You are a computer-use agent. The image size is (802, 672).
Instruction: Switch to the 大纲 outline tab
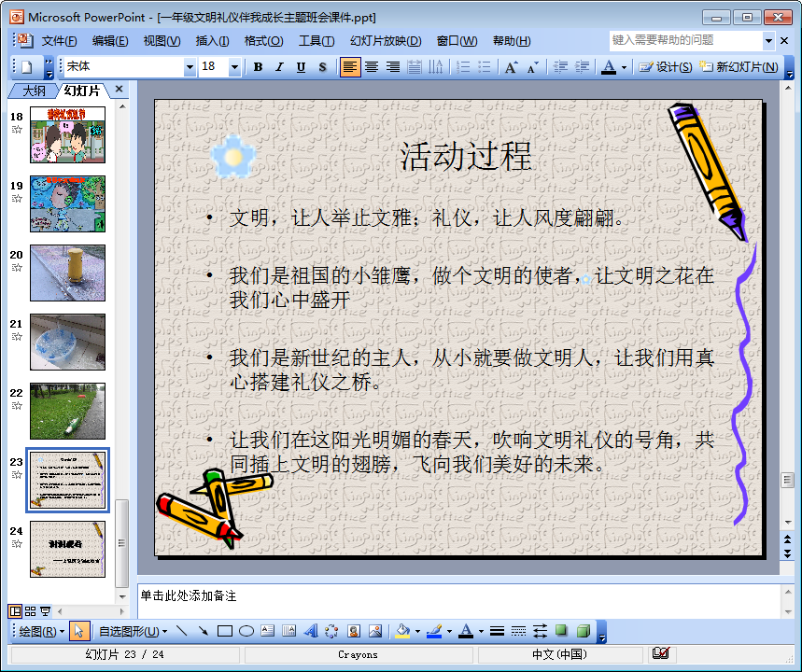click(x=34, y=91)
